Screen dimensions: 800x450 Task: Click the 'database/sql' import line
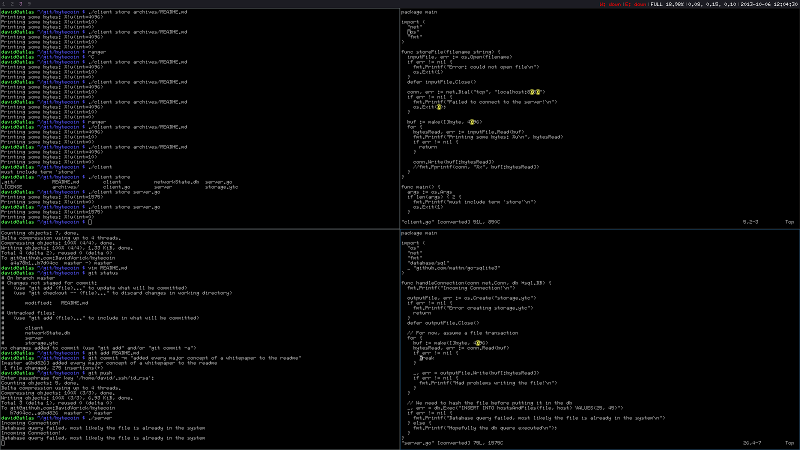[x=428, y=263]
